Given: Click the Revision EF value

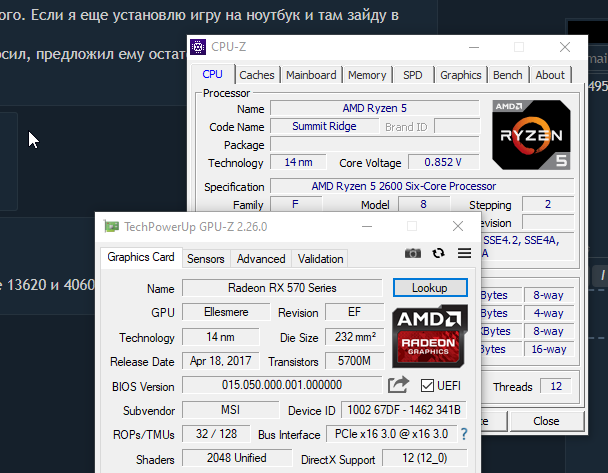Looking at the screenshot, I should [x=354, y=312].
